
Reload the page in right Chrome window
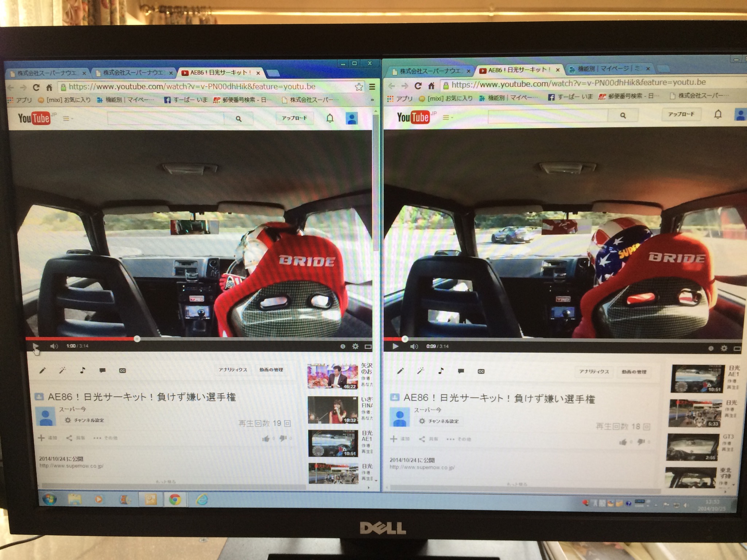pos(418,86)
